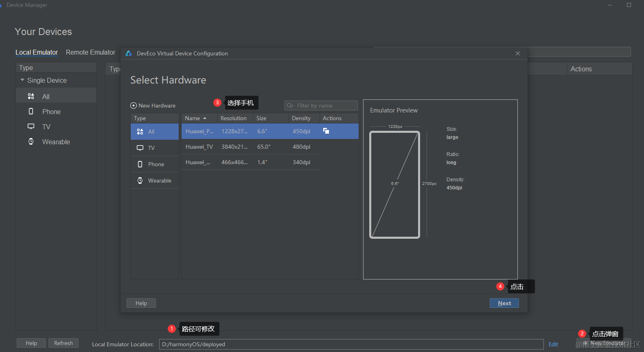Click the Phone icon in Device Manager sidebar
This screenshot has height=352, width=644.
(x=31, y=111)
